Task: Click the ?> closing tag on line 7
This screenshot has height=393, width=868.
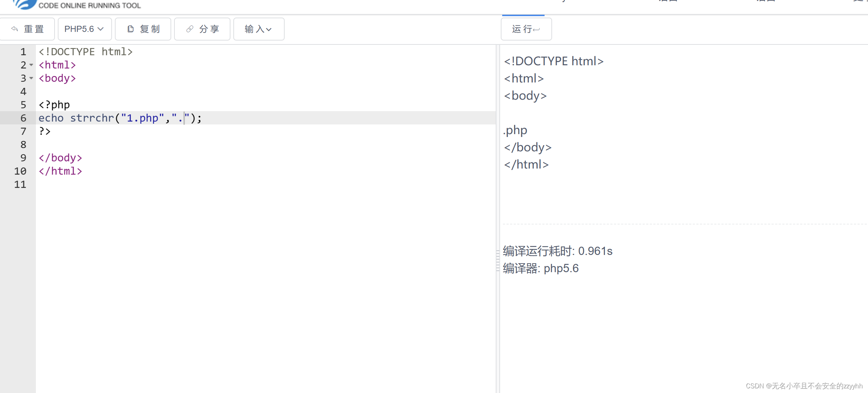Action: 45,131
